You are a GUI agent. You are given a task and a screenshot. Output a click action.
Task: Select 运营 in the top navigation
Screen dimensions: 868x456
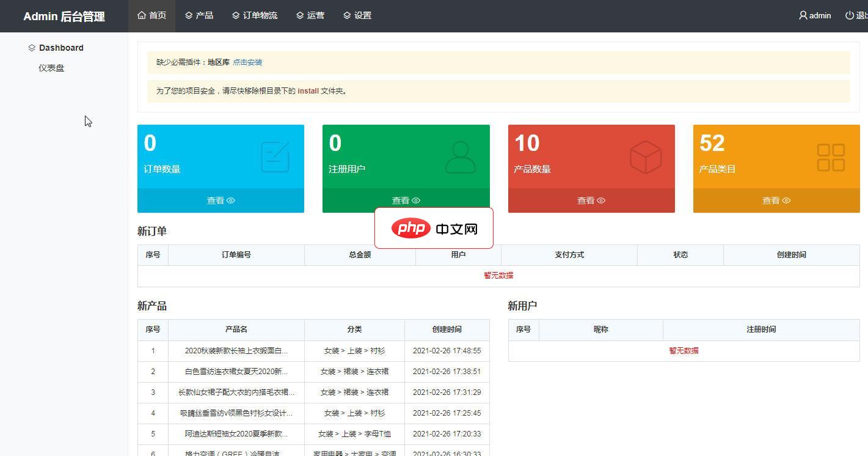(311, 15)
